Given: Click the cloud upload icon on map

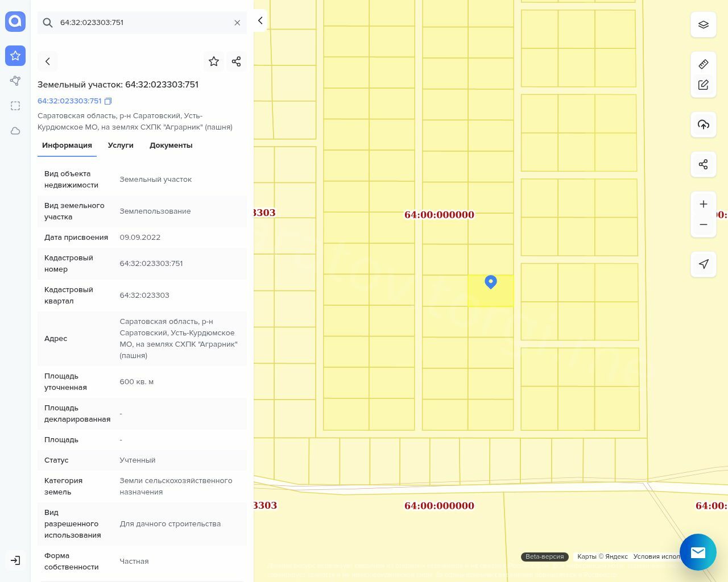Looking at the screenshot, I should click(704, 124).
